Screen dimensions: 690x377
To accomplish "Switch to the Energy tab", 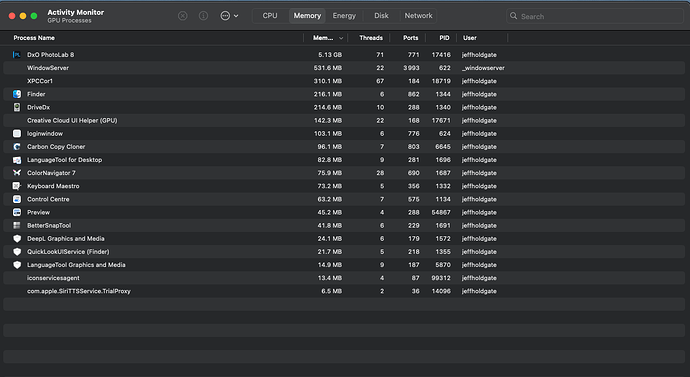I will pyautogui.click(x=344, y=16).
